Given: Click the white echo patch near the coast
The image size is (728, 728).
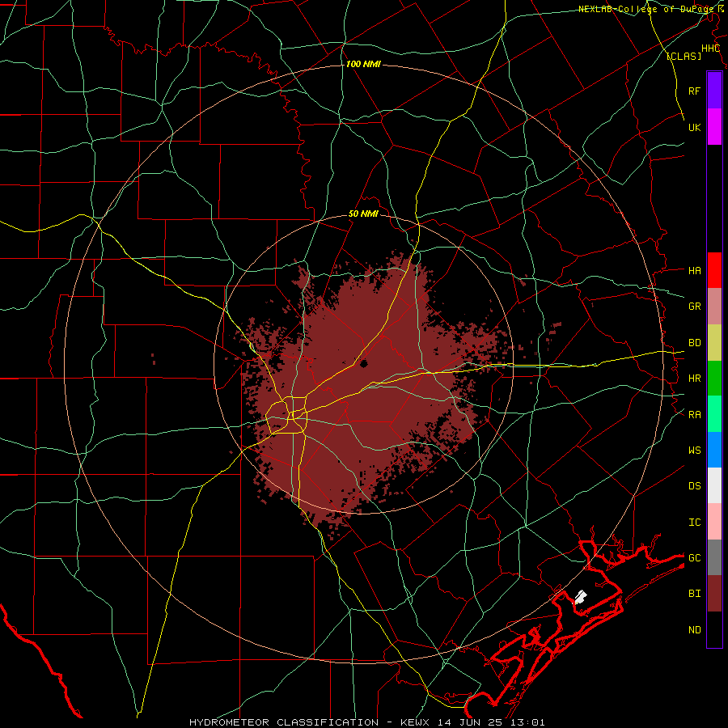Looking at the screenshot, I should 581,597.
